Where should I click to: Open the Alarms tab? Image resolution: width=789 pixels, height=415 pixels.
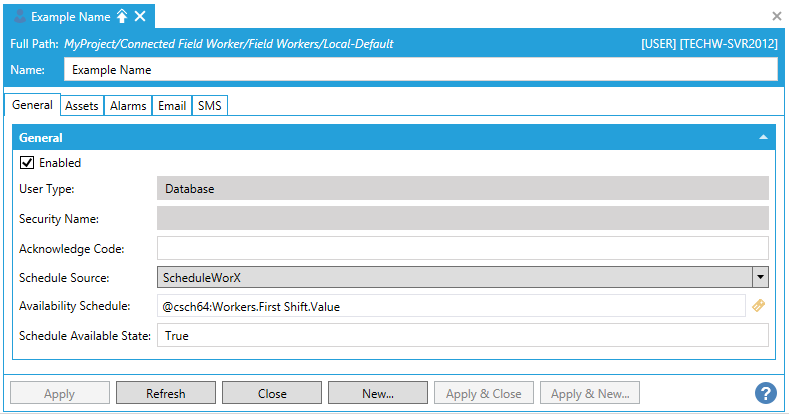(x=128, y=105)
